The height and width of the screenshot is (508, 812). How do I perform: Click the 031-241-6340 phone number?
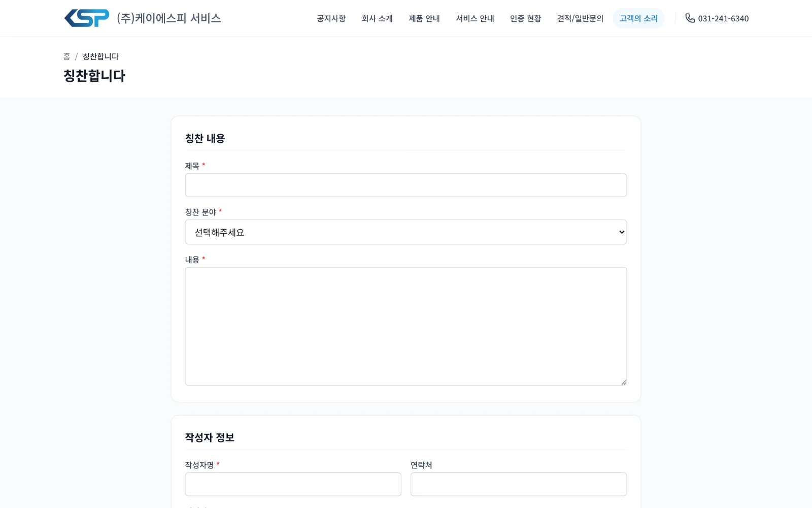point(723,18)
